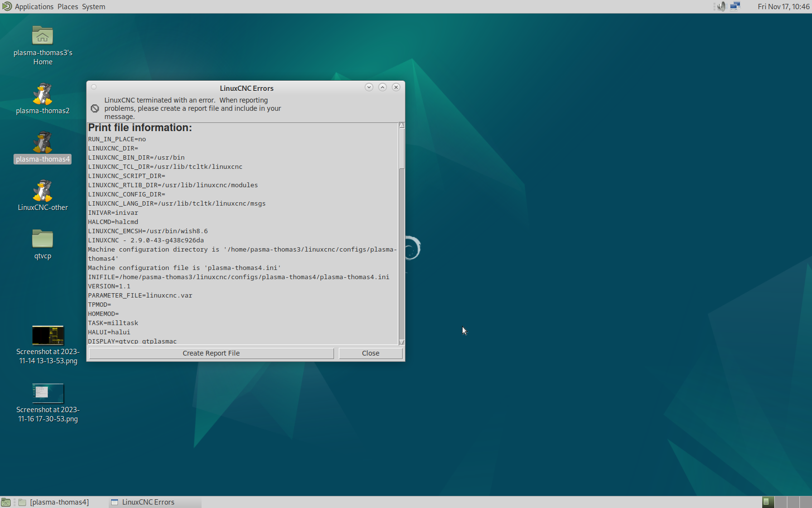Click the INIFILE path line

[x=239, y=277]
